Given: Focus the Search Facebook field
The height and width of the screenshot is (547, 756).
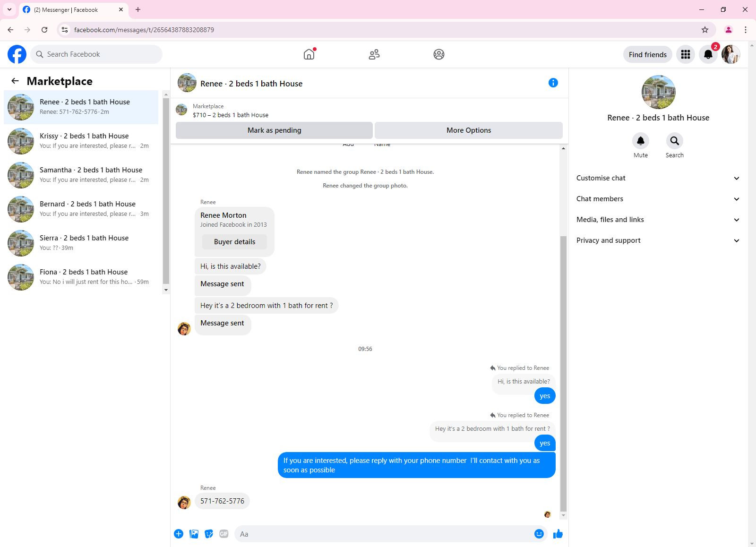Looking at the screenshot, I should (96, 54).
